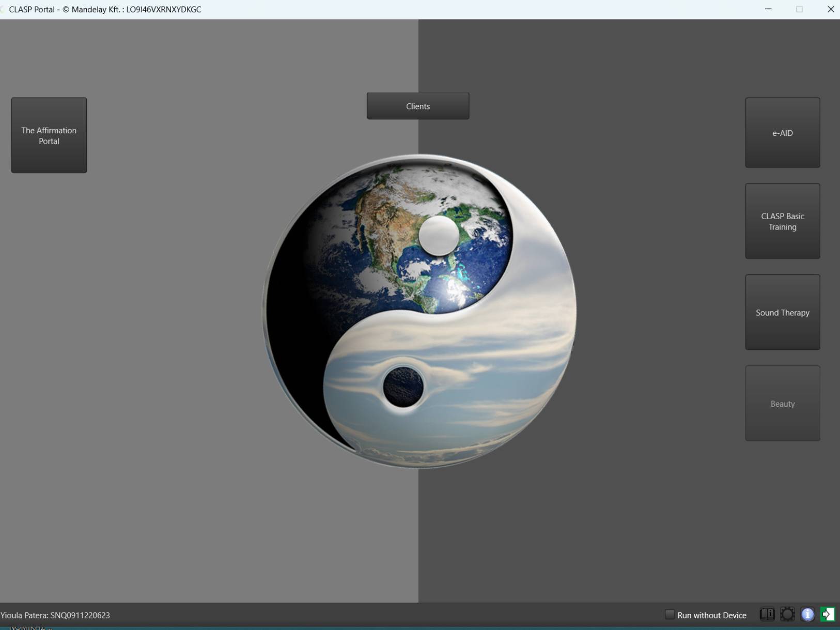Open The Affirmation Portal
Image resolution: width=840 pixels, height=630 pixels.
(49, 135)
